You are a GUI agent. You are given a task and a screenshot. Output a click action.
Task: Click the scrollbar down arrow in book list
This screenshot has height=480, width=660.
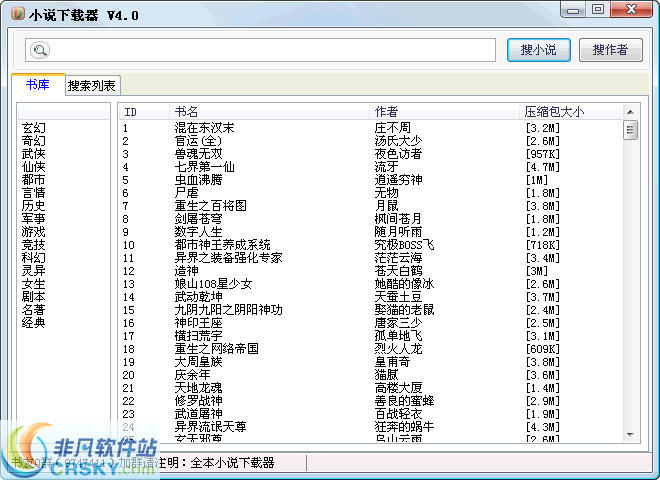(630, 434)
